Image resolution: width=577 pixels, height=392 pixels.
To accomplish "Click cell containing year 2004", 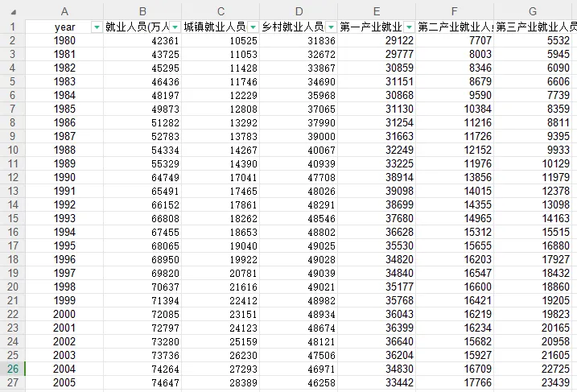I will tap(64, 369).
